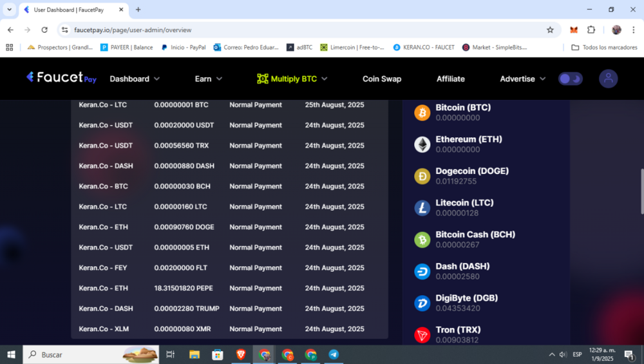Expand the Dashboard dropdown menu
The height and width of the screenshot is (364, 644).
tap(135, 79)
